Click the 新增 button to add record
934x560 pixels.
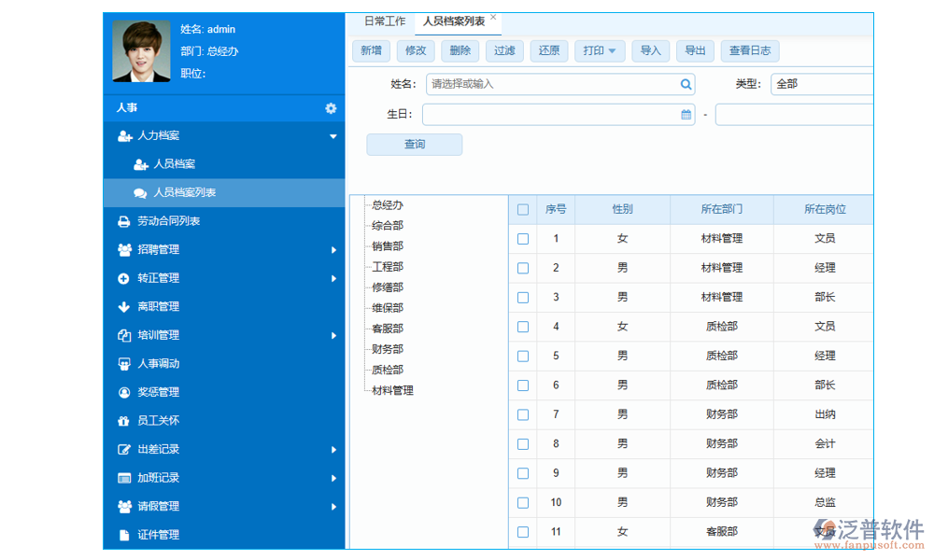[x=371, y=50]
